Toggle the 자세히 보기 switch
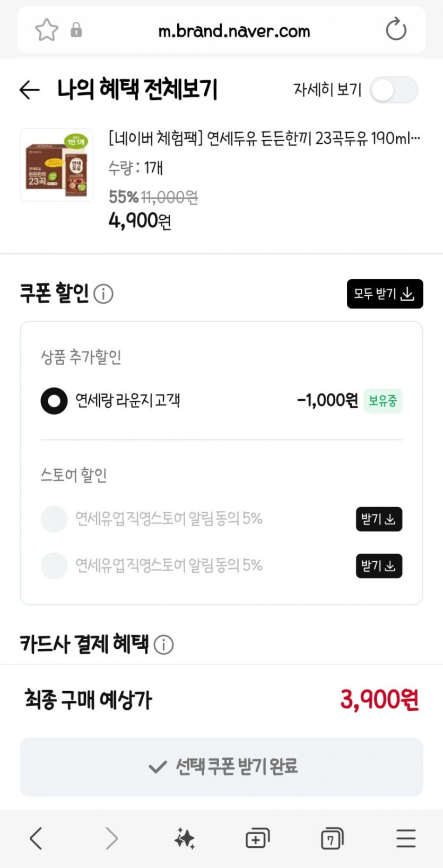Screen dimensions: 443x868 click(394, 90)
